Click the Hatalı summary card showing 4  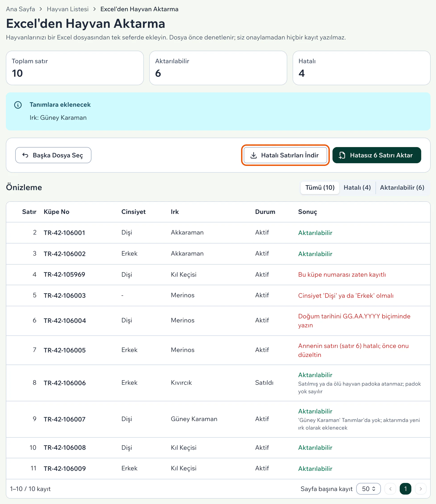[x=361, y=68]
